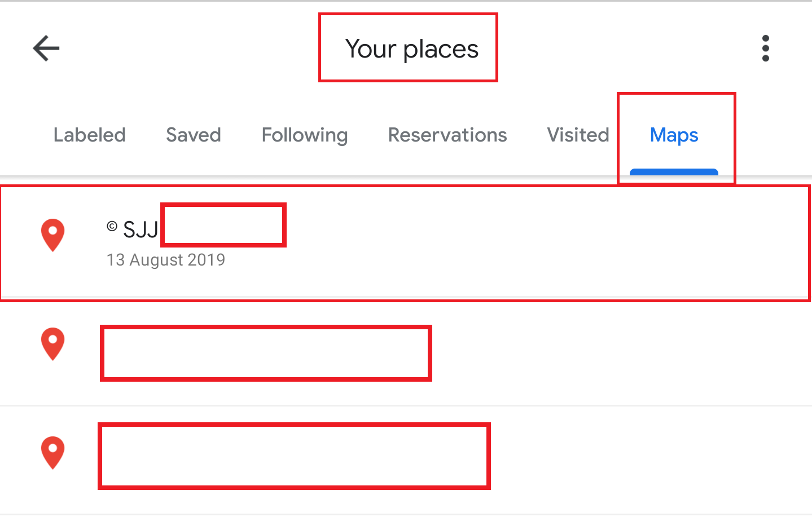Select the Following tab
This screenshot has width=812, height=517.
tap(305, 135)
